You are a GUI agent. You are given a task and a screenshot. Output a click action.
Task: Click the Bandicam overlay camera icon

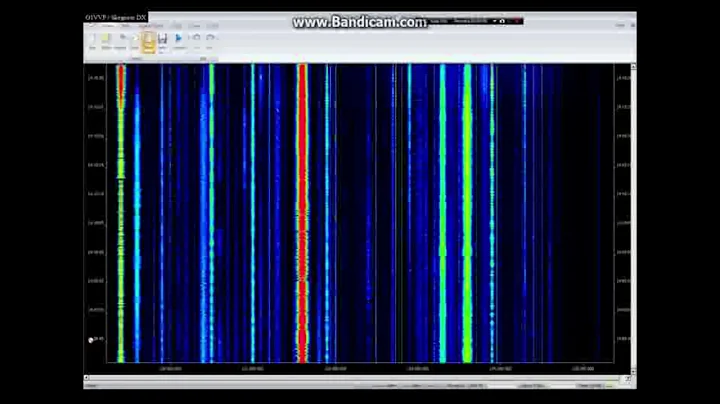(502, 21)
